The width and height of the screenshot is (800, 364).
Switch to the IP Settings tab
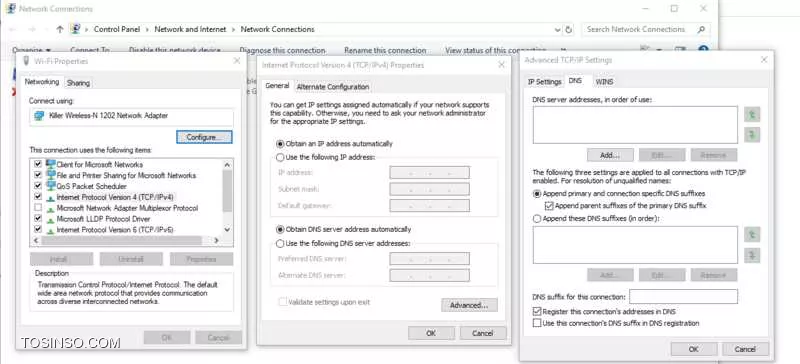coord(544,82)
